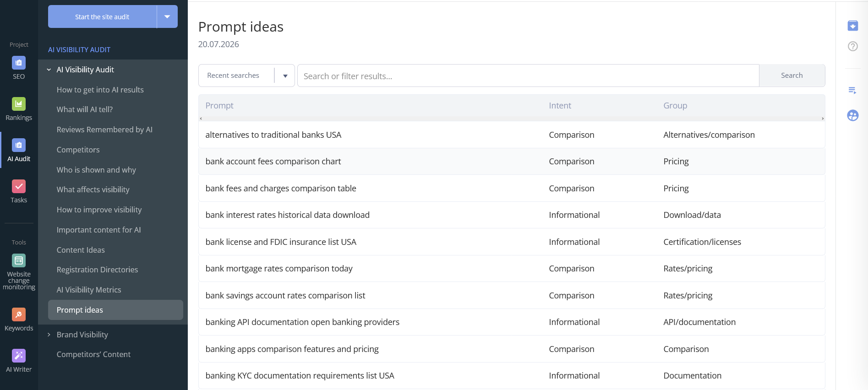Click the Search button
Image resolution: width=868 pixels, height=390 pixels.
[792, 76]
